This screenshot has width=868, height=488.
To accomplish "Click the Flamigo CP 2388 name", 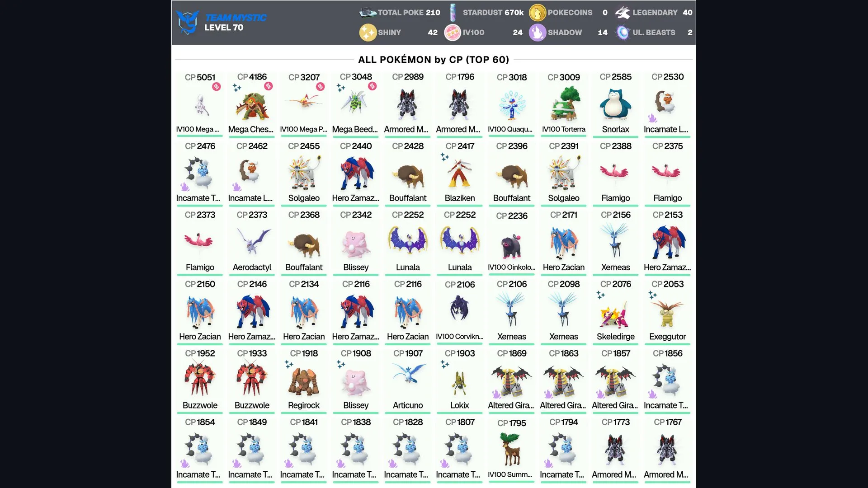I will pos(615,198).
